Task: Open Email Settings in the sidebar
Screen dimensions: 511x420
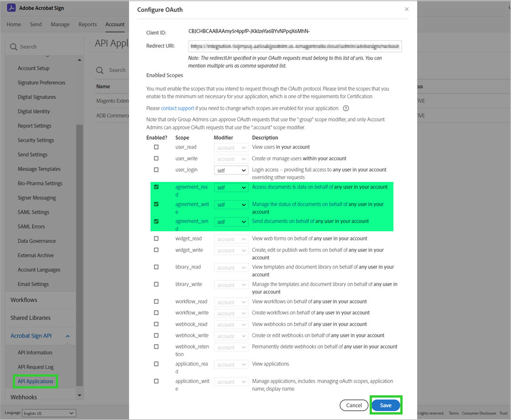Action: point(33,284)
